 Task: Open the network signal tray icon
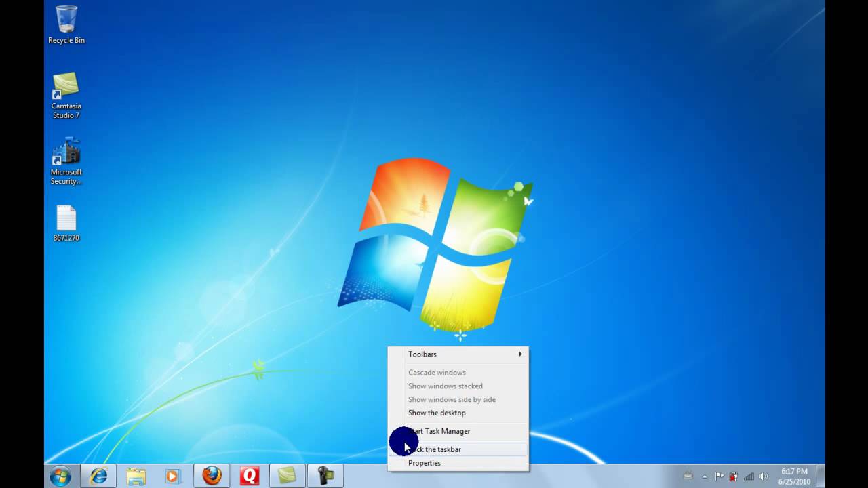coord(749,476)
